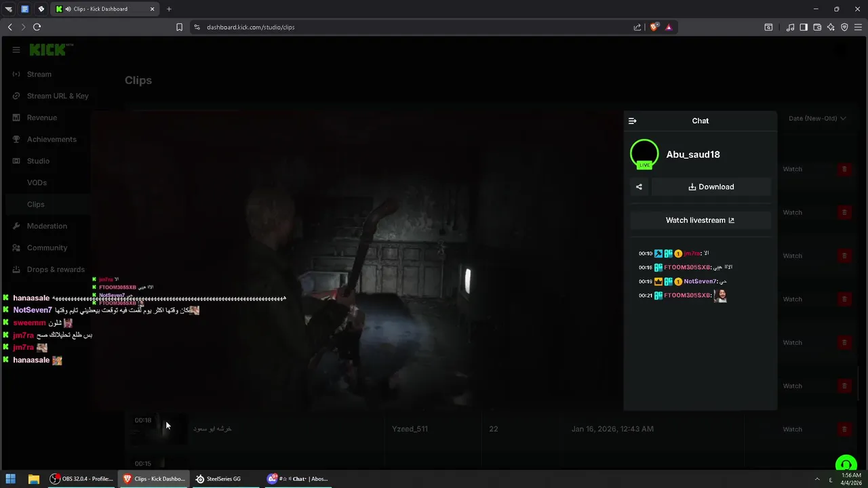
Task: Open the Brave VPN shield icon
Action: click(844, 27)
